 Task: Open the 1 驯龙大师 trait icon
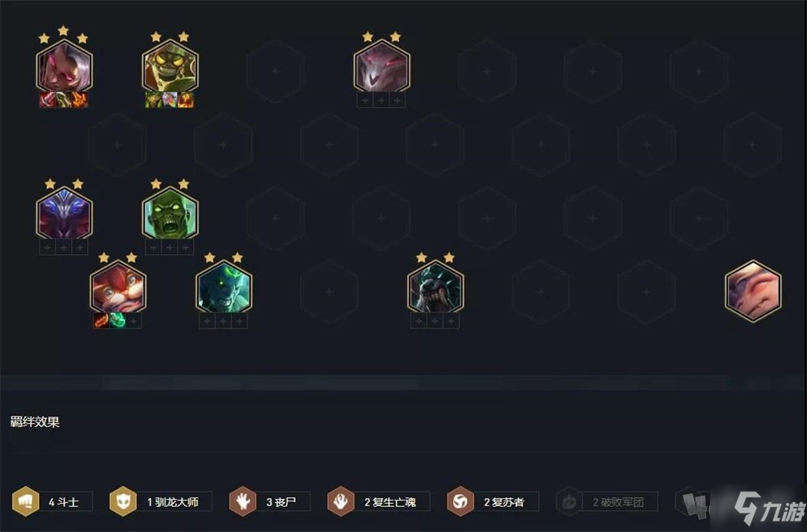tap(123, 501)
